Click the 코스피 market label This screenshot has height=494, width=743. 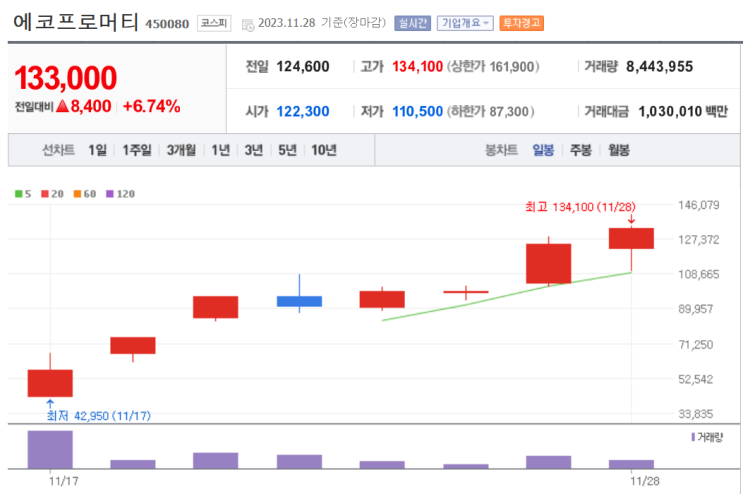214,23
